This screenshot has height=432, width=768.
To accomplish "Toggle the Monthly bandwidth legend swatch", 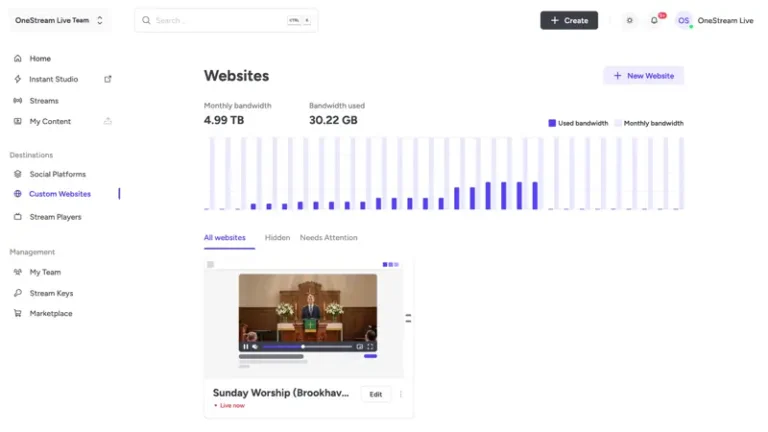I will (618, 123).
